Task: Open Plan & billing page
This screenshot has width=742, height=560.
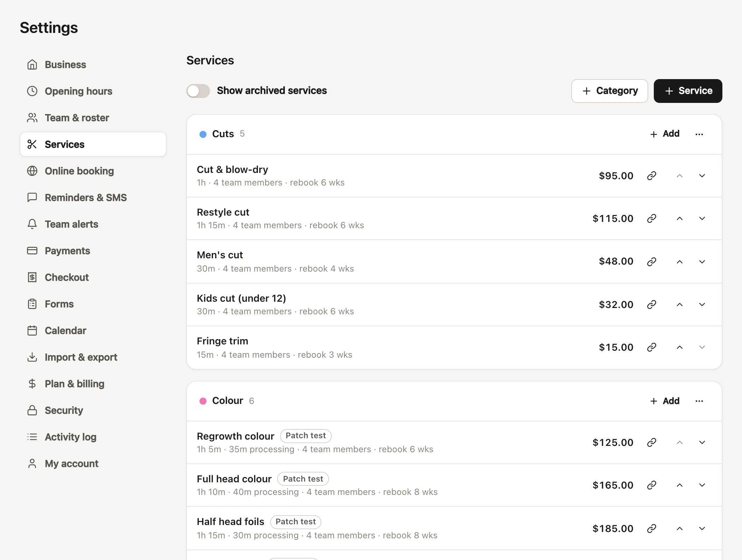Action: pos(93,384)
